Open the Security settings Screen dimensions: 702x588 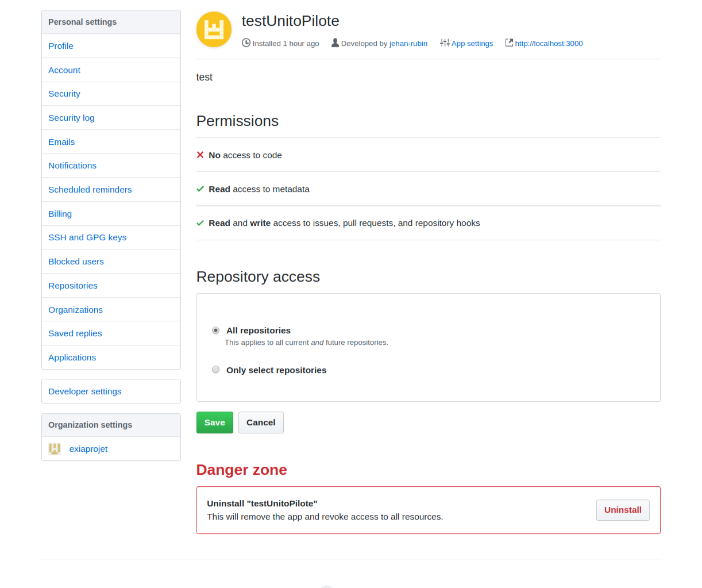click(111, 94)
